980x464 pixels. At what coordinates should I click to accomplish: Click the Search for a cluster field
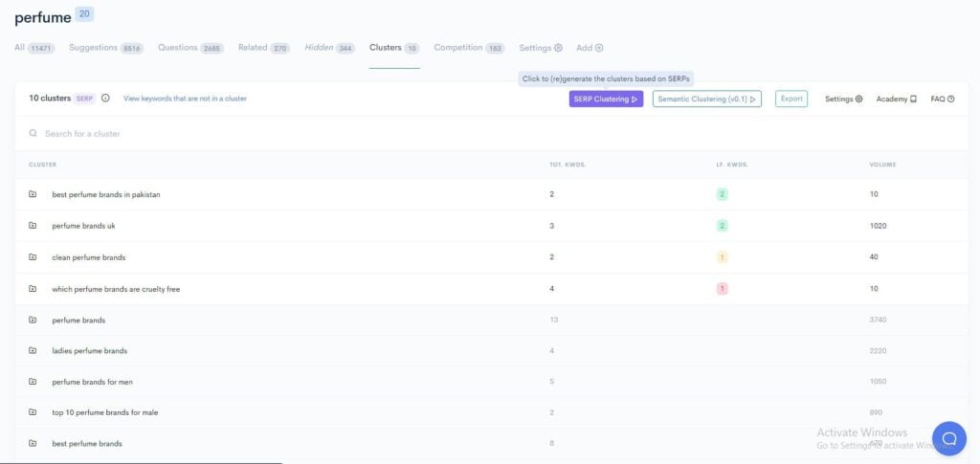491,134
